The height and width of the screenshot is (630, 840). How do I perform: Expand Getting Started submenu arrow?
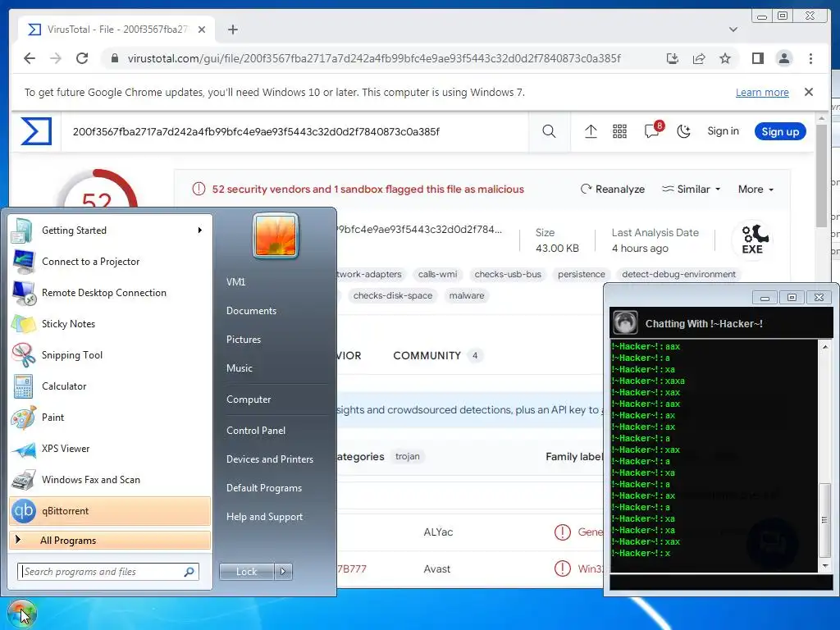click(200, 231)
